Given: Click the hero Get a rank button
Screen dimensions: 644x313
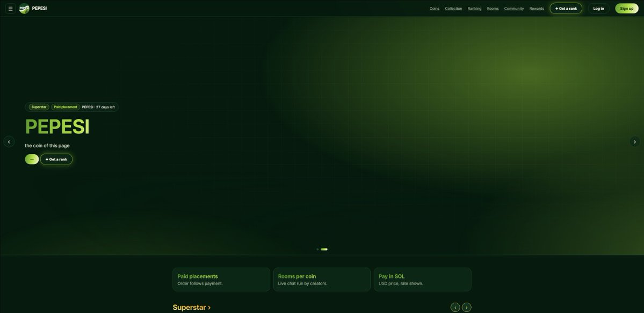Looking at the screenshot, I should coord(56,159).
